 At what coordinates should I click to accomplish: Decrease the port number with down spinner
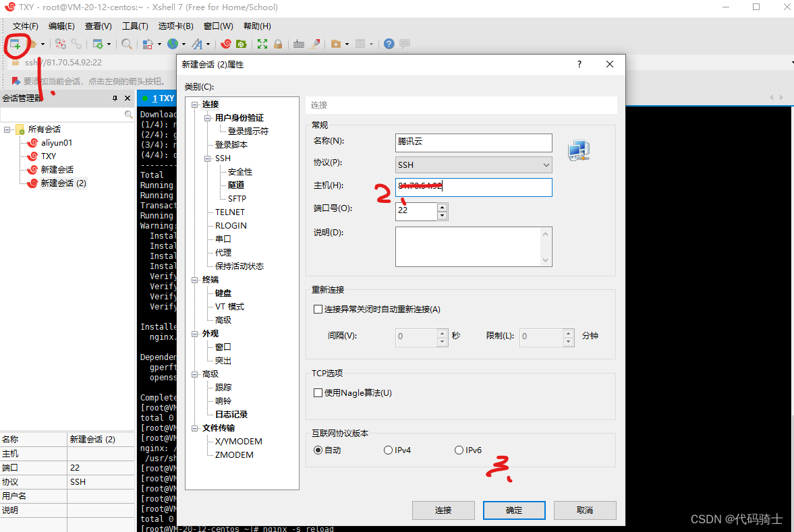click(x=442, y=216)
